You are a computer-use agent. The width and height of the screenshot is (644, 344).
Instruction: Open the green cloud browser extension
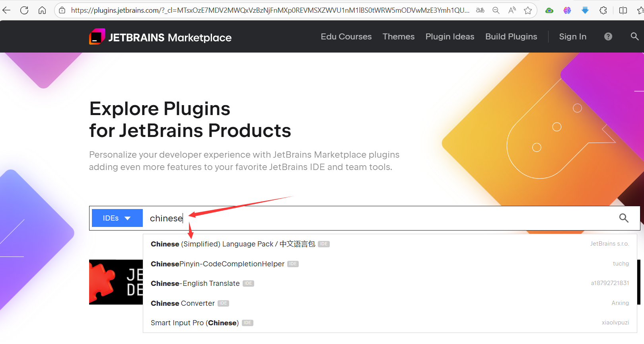click(x=549, y=10)
